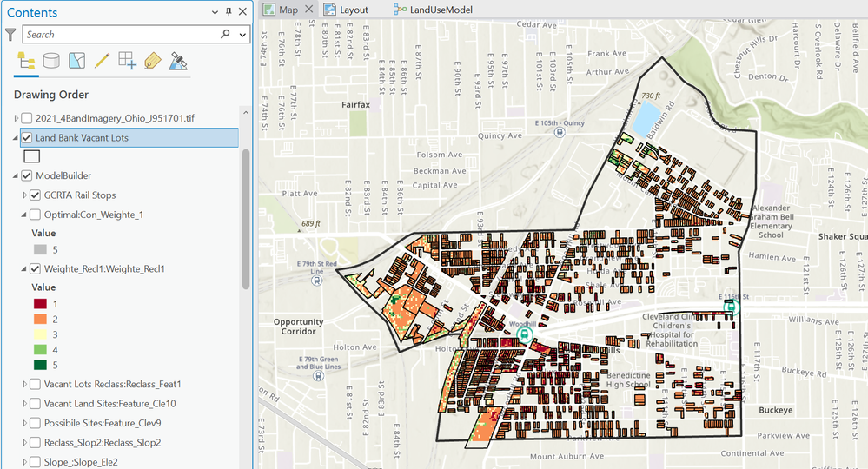This screenshot has width=868, height=469.
Task: Select List By Drawing Order icon
Action: point(26,61)
